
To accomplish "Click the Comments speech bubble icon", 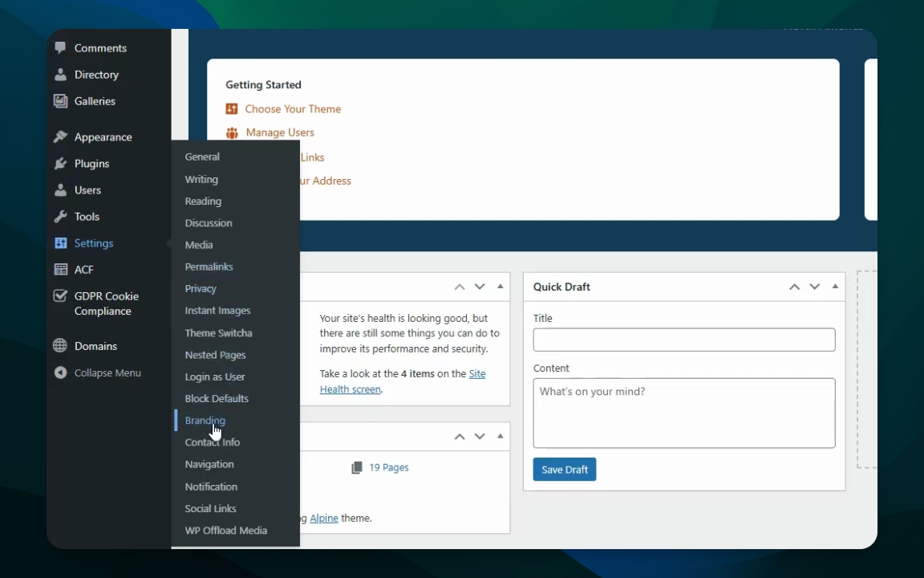I will (60, 48).
